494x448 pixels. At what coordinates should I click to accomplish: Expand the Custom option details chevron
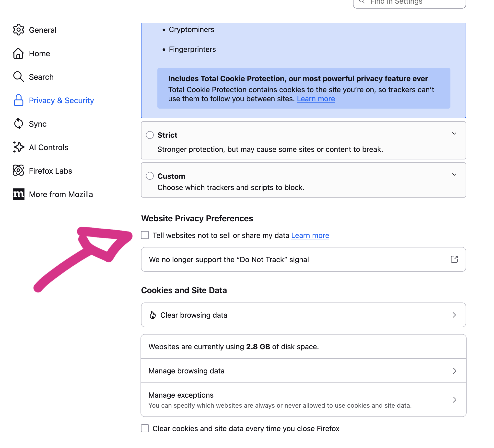coord(454,175)
